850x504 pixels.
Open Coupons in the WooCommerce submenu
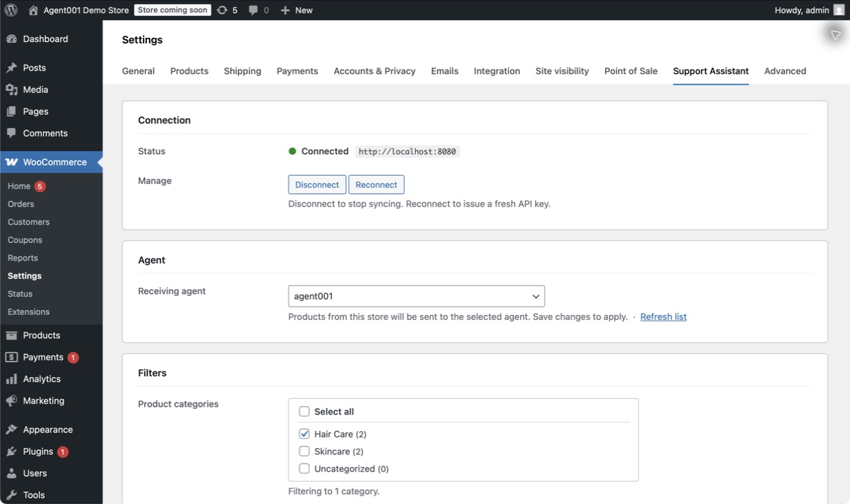click(x=25, y=240)
